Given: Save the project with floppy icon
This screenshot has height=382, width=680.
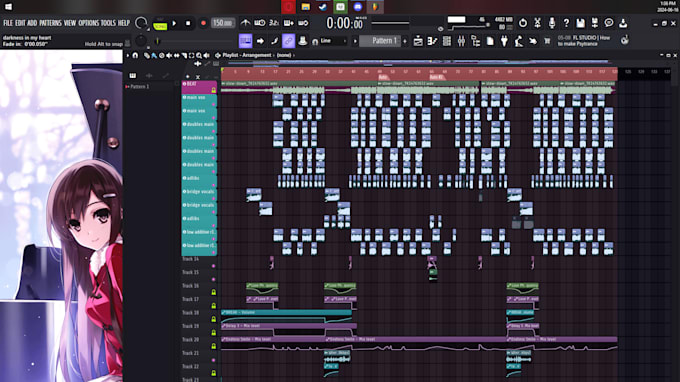Looking at the screenshot, I should pos(580,23).
